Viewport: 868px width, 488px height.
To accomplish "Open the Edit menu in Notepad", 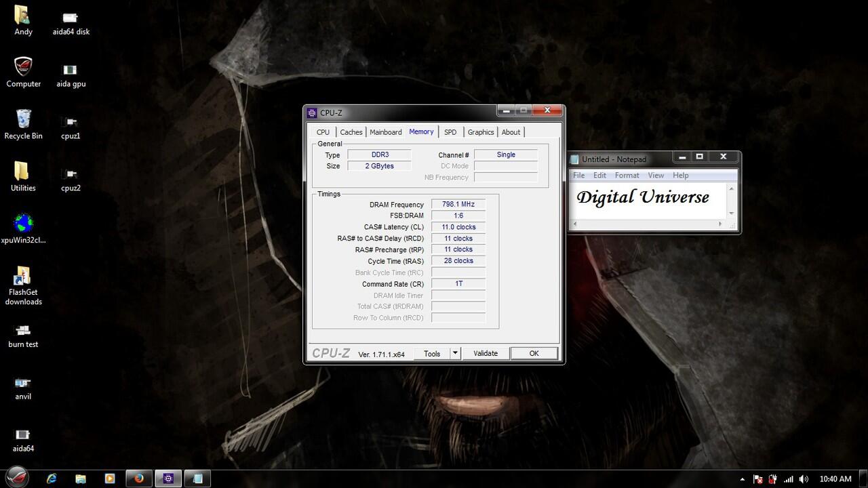I will point(600,175).
